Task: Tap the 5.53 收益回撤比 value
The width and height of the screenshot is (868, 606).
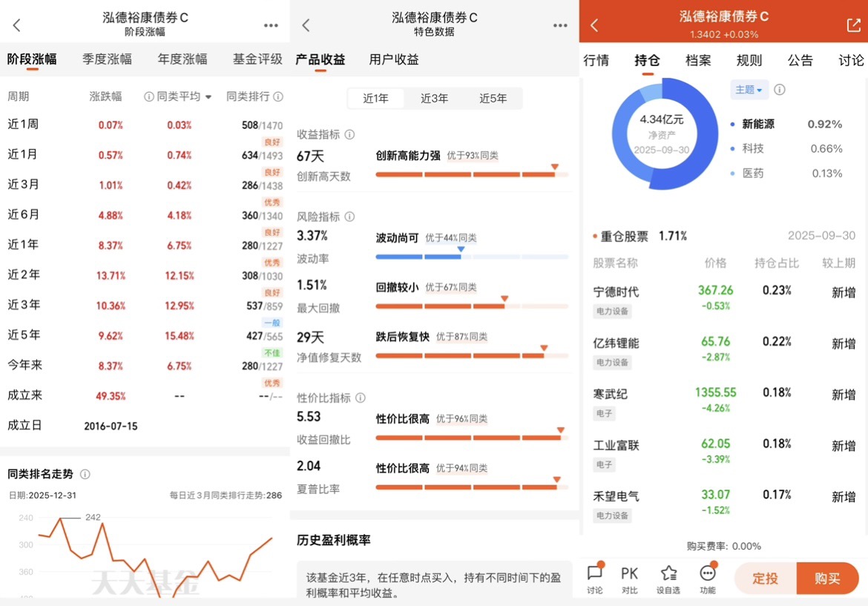Action: coord(309,417)
